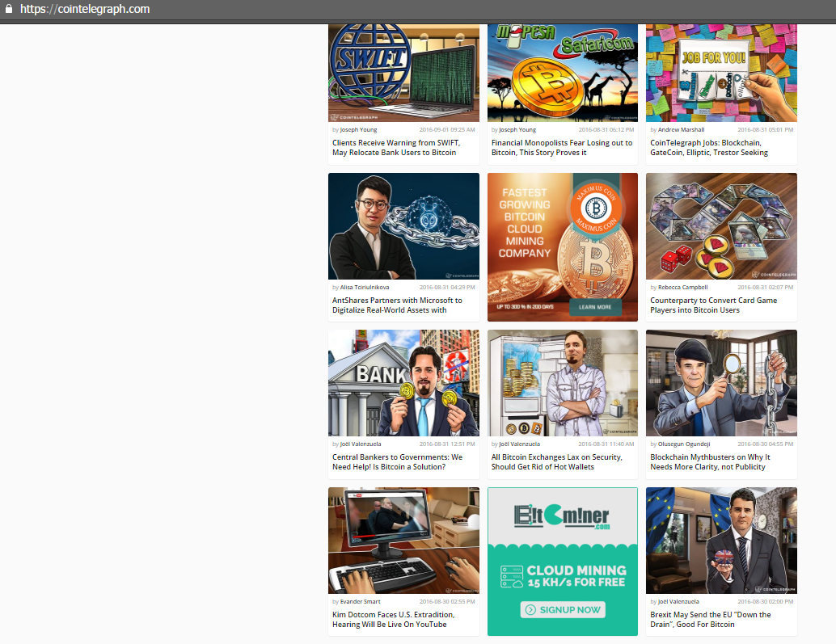Read 'All Bitcoin Exchanges Lax on Security' article
This screenshot has width=836, height=644.
pyautogui.click(x=556, y=462)
